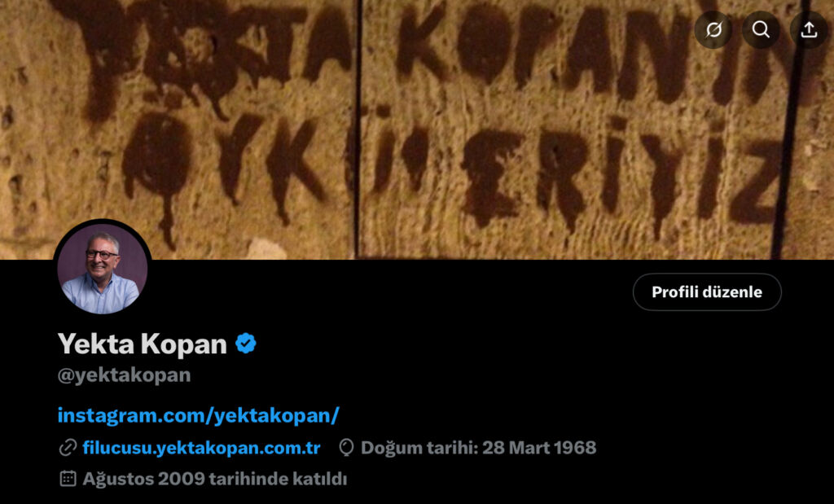Click Ağustos 2009 tarihinde katıldı text
834x504 pixels.
click(x=214, y=479)
